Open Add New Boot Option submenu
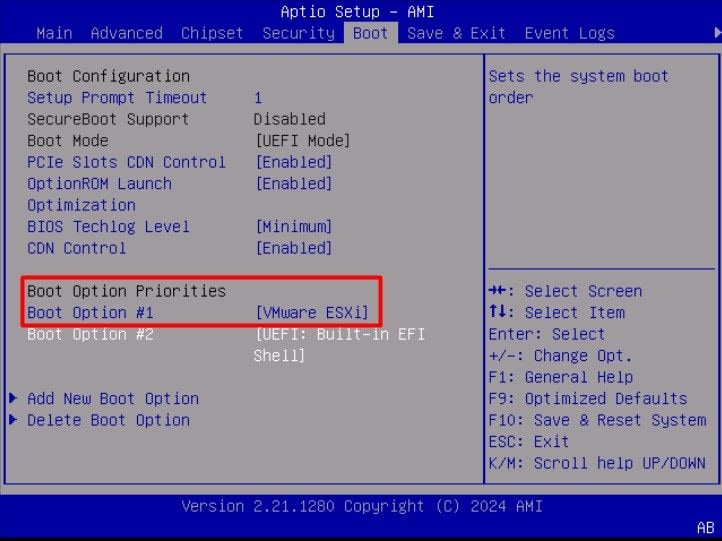Image resolution: width=722 pixels, height=541 pixels. coord(113,399)
